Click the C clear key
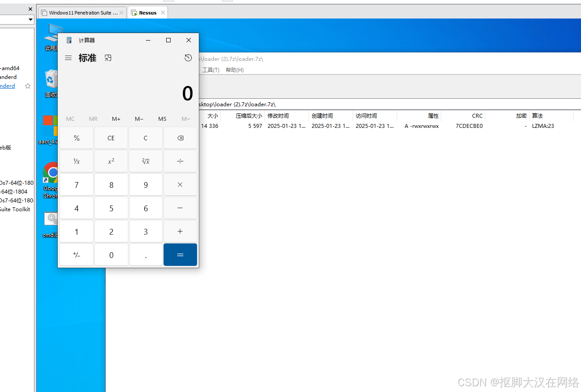This screenshot has height=392, width=581. [x=145, y=138]
